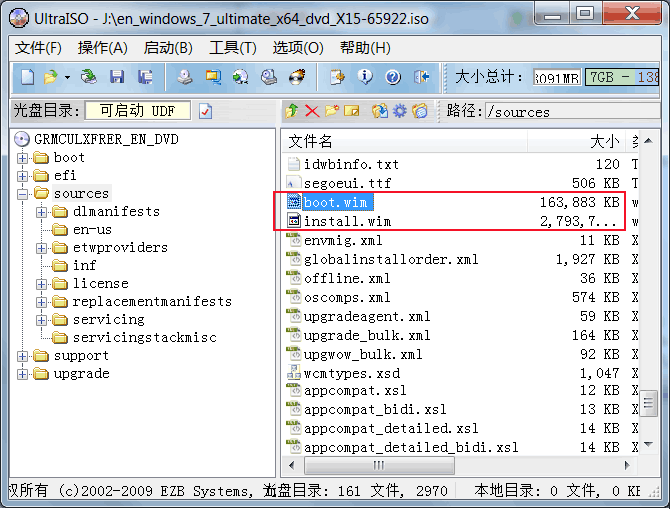Expand the support folder node
The image size is (670, 509).
pyautogui.click(x=23, y=356)
